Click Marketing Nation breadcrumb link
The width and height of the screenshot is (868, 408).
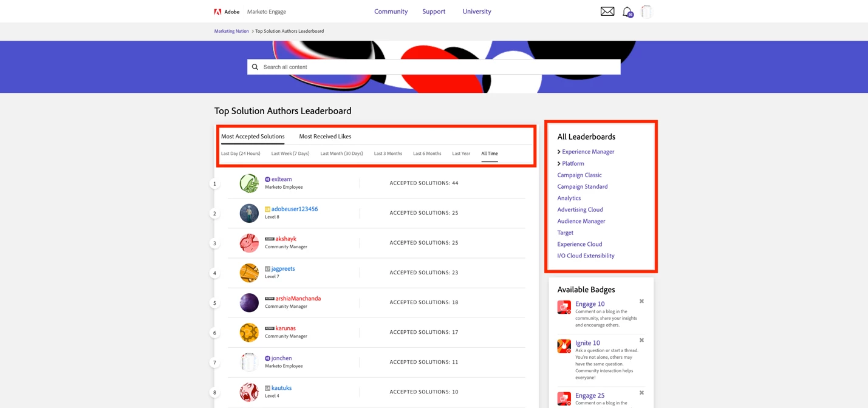pyautogui.click(x=231, y=31)
